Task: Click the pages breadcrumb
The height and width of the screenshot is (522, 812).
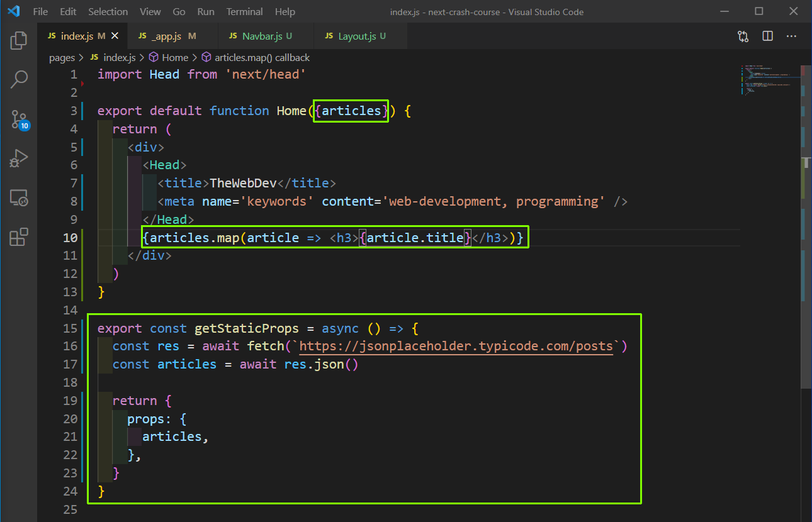Action: pyautogui.click(x=62, y=57)
